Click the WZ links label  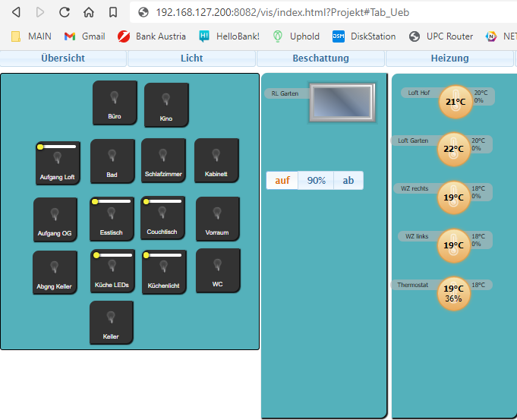pyautogui.click(x=417, y=236)
